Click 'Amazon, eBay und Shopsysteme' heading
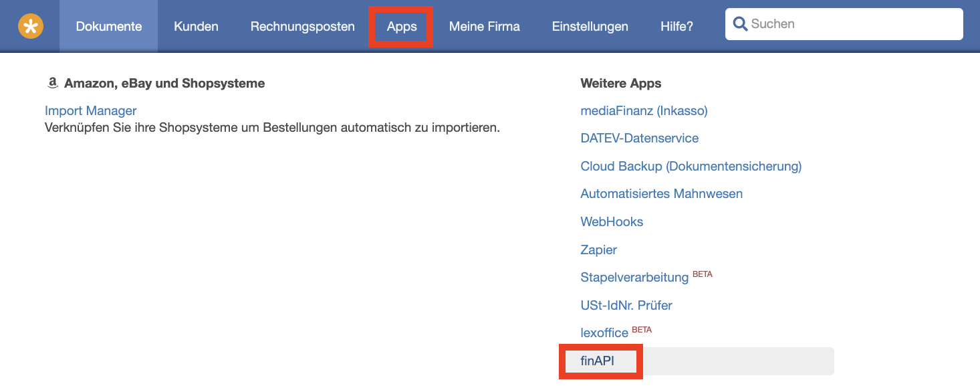 164,84
